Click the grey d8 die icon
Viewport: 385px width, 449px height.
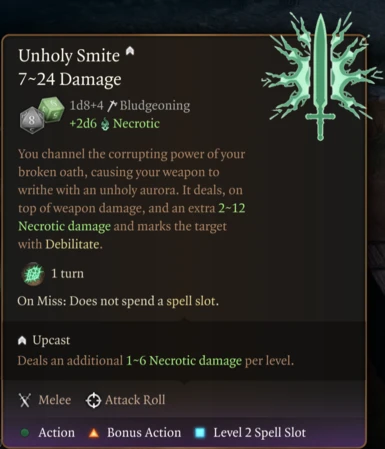click(32, 120)
